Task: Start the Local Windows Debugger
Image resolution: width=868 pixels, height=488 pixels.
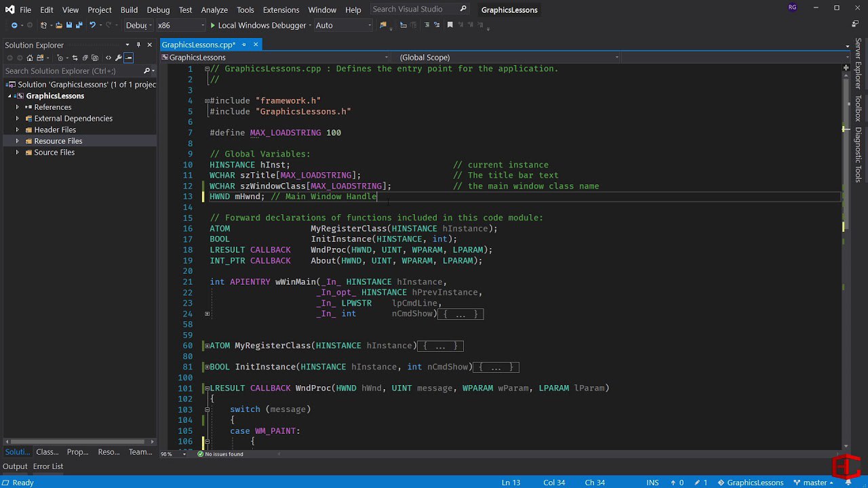Action: 258,25
